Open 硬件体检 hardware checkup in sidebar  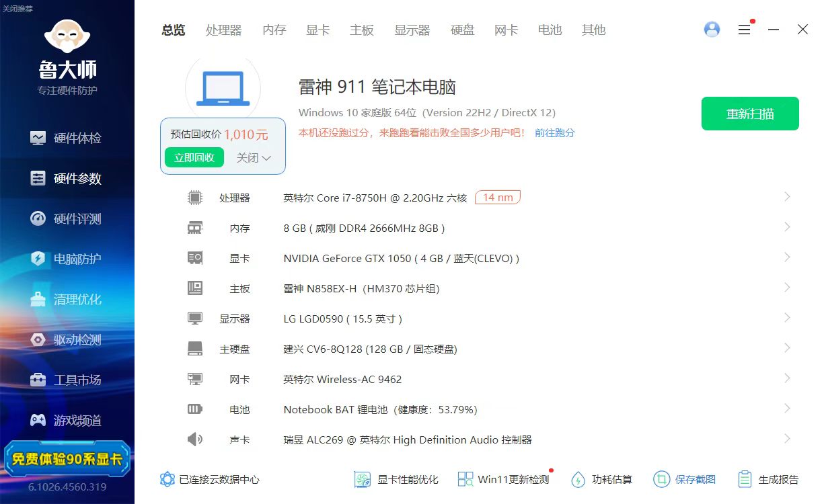point(67,138)
